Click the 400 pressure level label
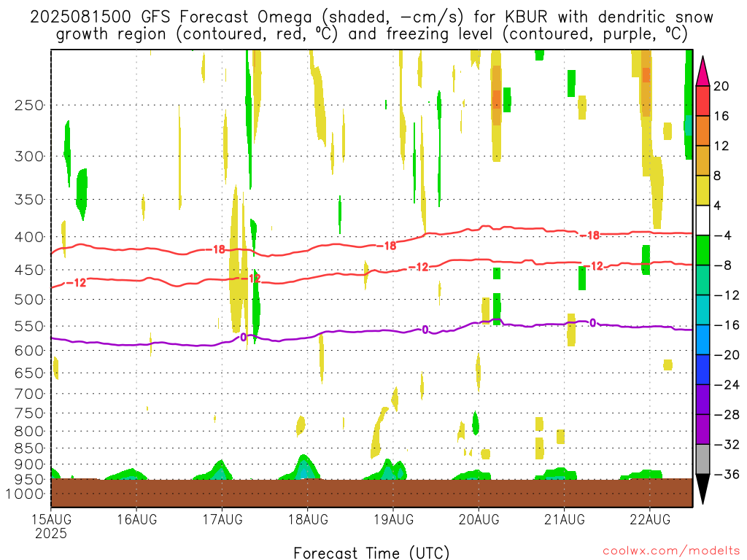Viewport: 747px width, 560px height. pyautogui.click(x=29, y=237)
